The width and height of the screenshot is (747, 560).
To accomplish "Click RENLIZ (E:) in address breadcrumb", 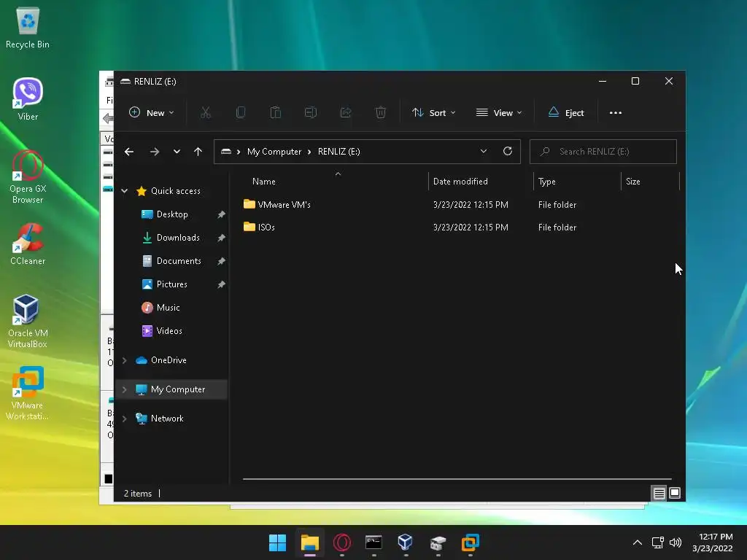I will [x=338, y=152].
